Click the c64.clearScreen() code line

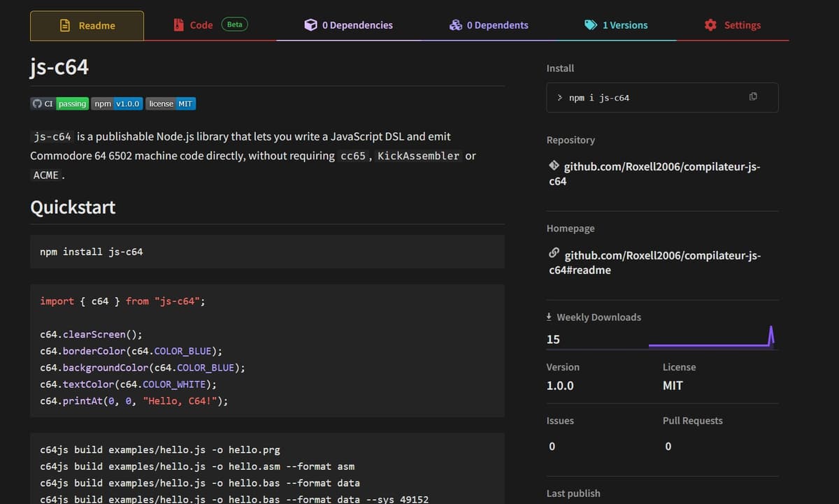pyautogui.click(x=91, y=335)
